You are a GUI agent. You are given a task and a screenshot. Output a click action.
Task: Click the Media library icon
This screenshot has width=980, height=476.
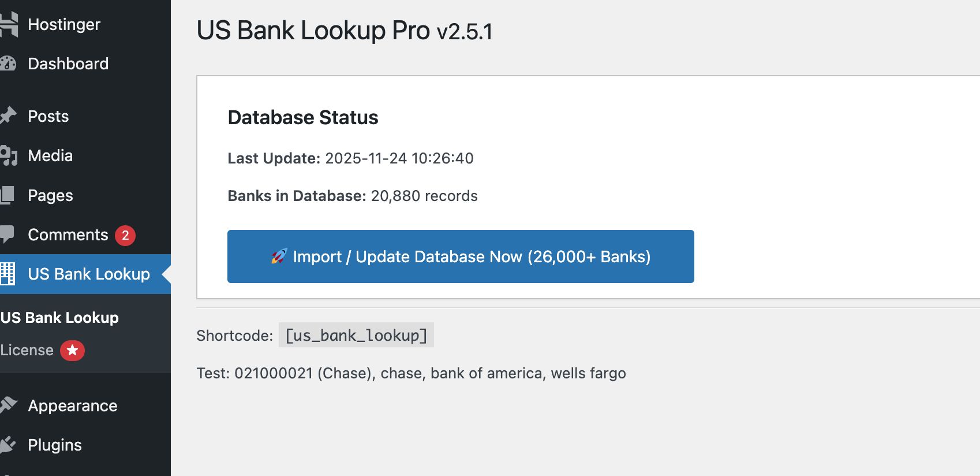[9, 156]
